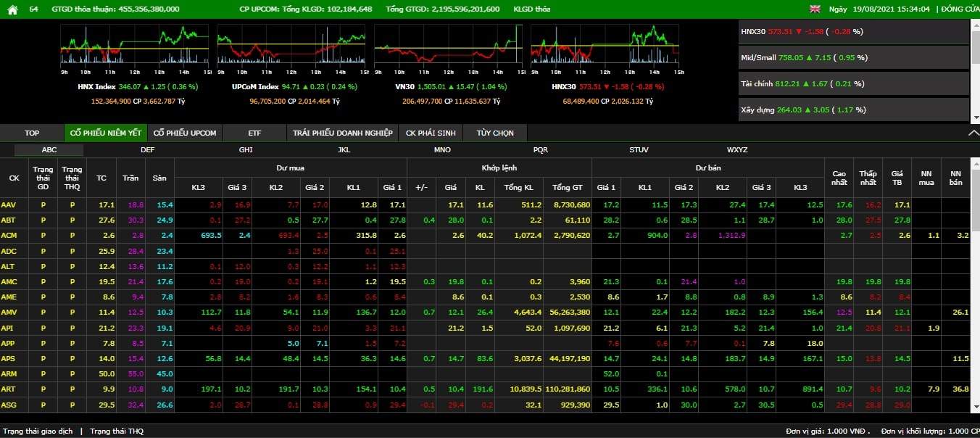Open stock symbol ASG
Image resolution: width=980 pixels, height=438 pixels.
[9, 405]
